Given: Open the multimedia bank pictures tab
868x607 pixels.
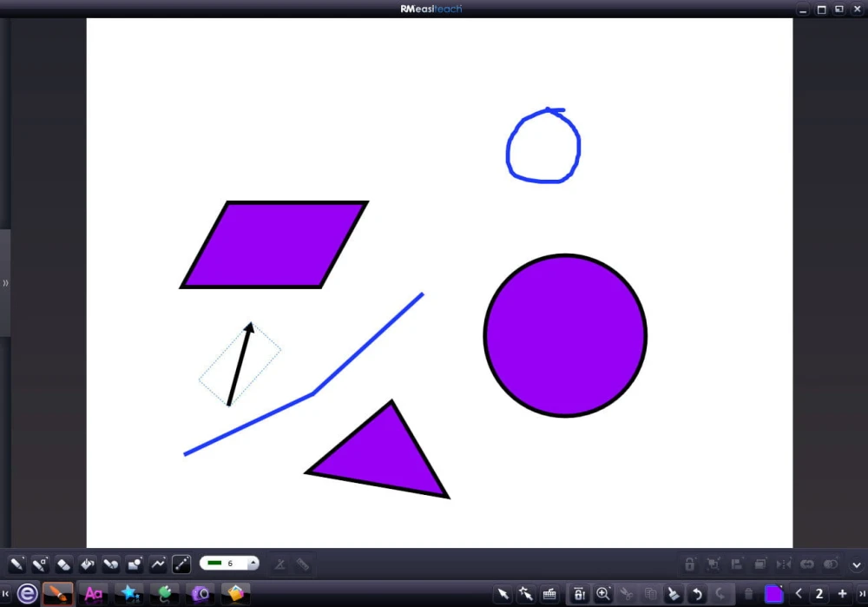Looking at the screenshot, I should (x=235, y=594).
